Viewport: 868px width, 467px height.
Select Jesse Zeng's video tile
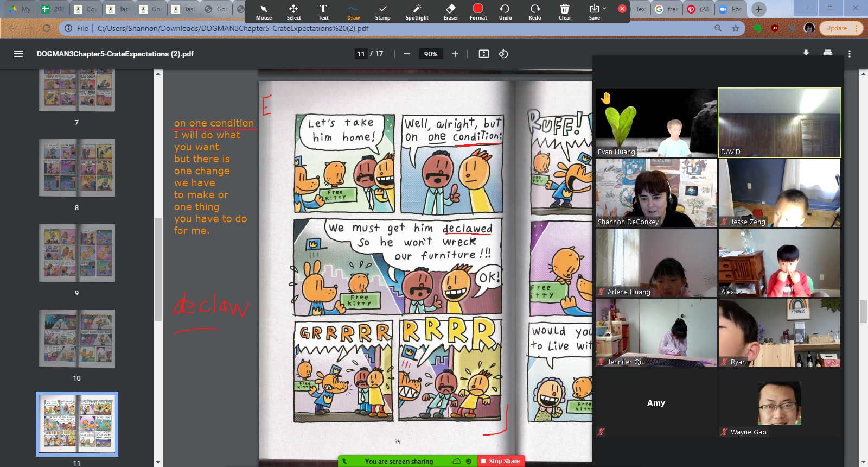pos(780,193)
